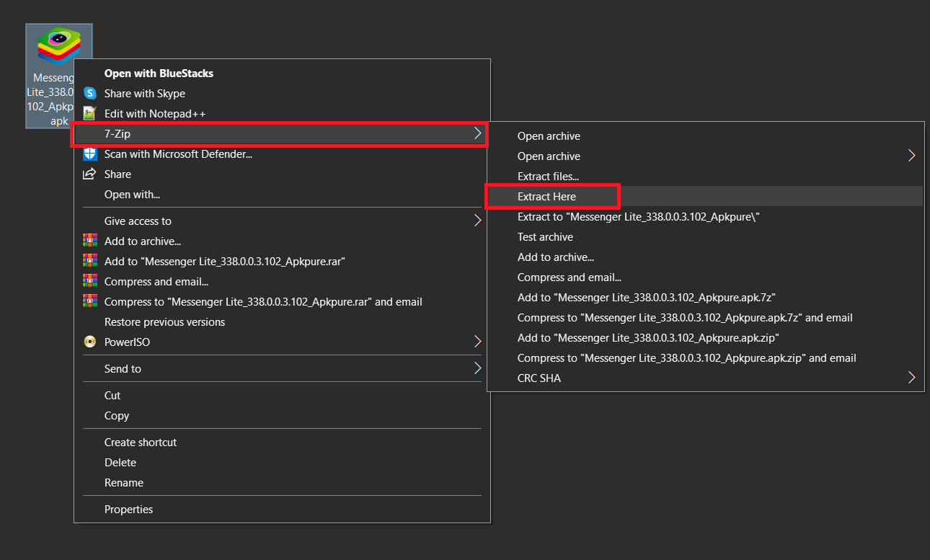The height and width of the screenshot is (560, 930).
Task: Expand the Send to submenu arrow
Action: click(x=477, y=368)
